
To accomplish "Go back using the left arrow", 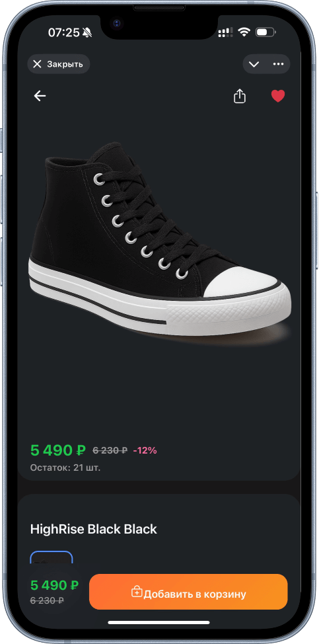I will tap(40, 96).
